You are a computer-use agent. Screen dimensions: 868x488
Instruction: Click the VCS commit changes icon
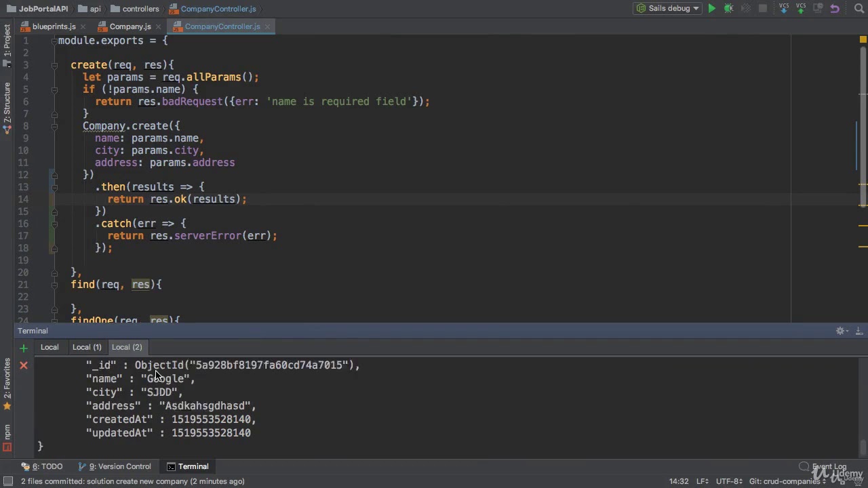tap(801, 8)
